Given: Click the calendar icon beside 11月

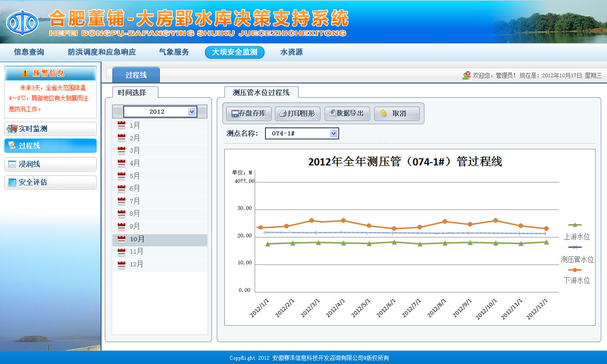Looking at the screenshot, I should (121, 251).
